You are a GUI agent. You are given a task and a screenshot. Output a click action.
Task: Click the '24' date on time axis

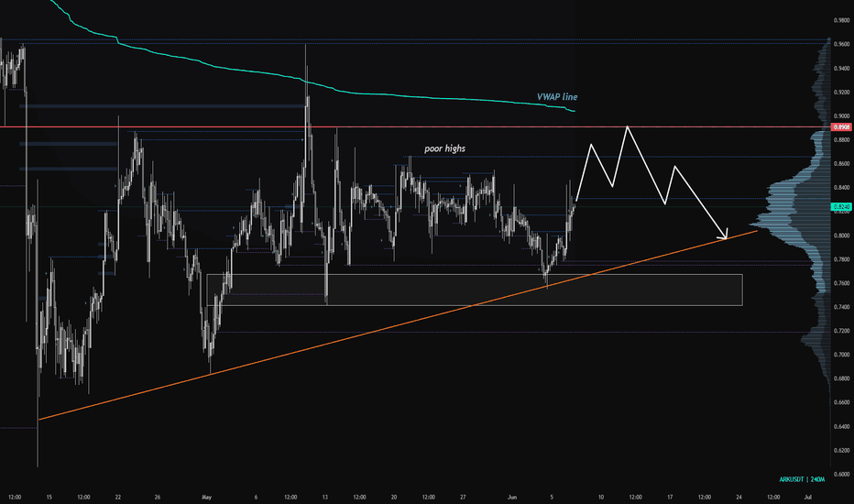(x=739, y=497)
